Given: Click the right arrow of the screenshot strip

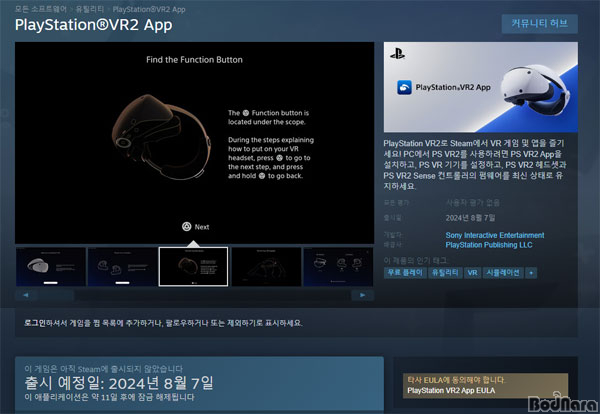Looking at the screenshot, I should point(362,295).
